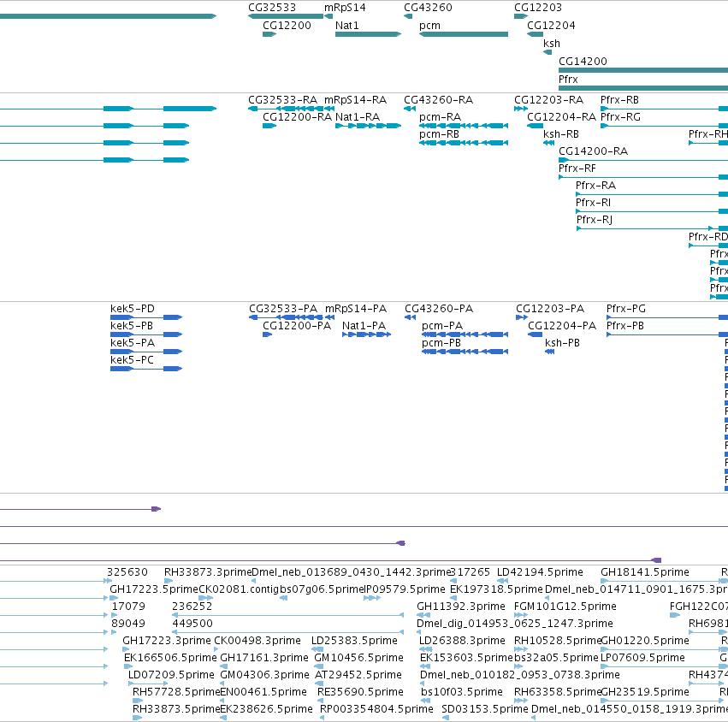The height and width of the screenshot is (722, 728).
Task: Select the GH18141.5prime EST label
Action: [645, 572]
